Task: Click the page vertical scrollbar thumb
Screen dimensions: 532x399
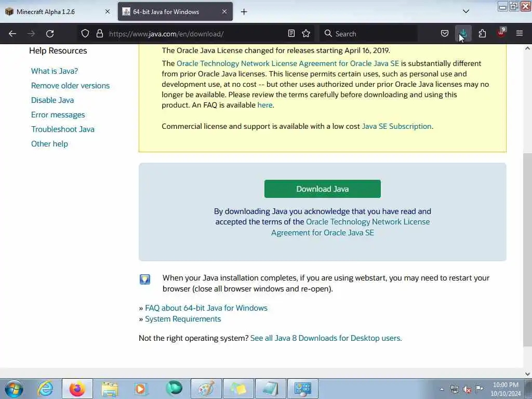Action: pos(527,249)
